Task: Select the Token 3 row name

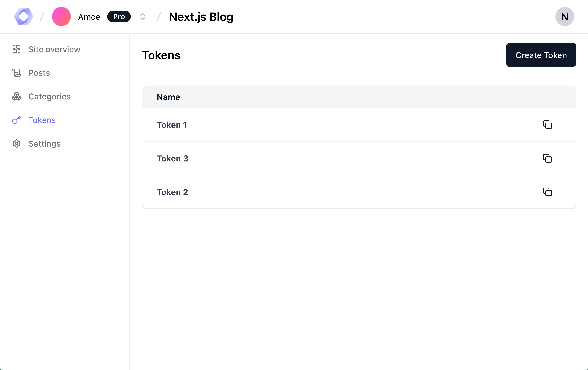Action: [x=172, y=158]
